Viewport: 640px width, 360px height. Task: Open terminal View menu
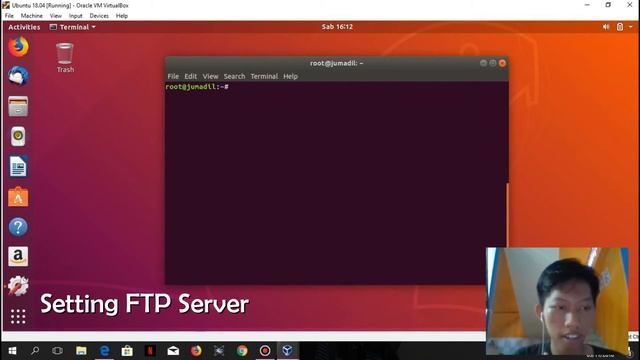coord(211,76)
